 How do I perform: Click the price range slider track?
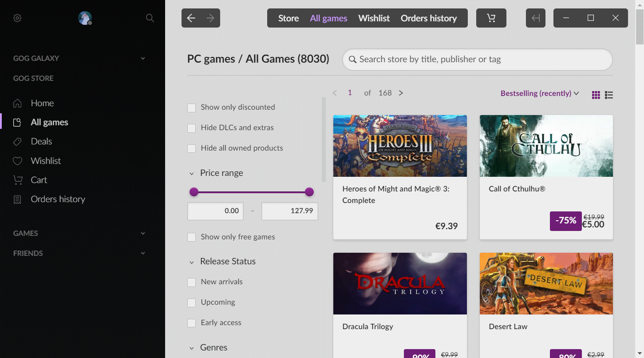point(252,192)
